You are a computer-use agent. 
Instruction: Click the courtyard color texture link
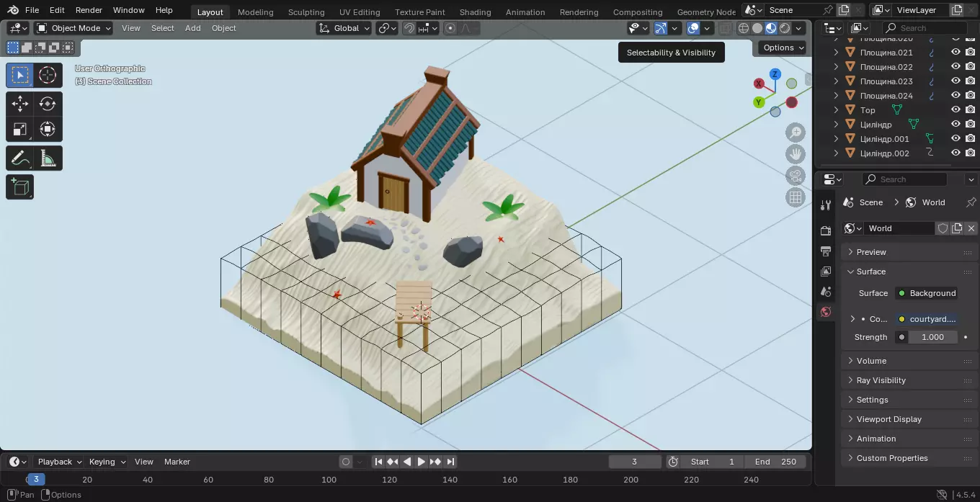coord(927,319)
